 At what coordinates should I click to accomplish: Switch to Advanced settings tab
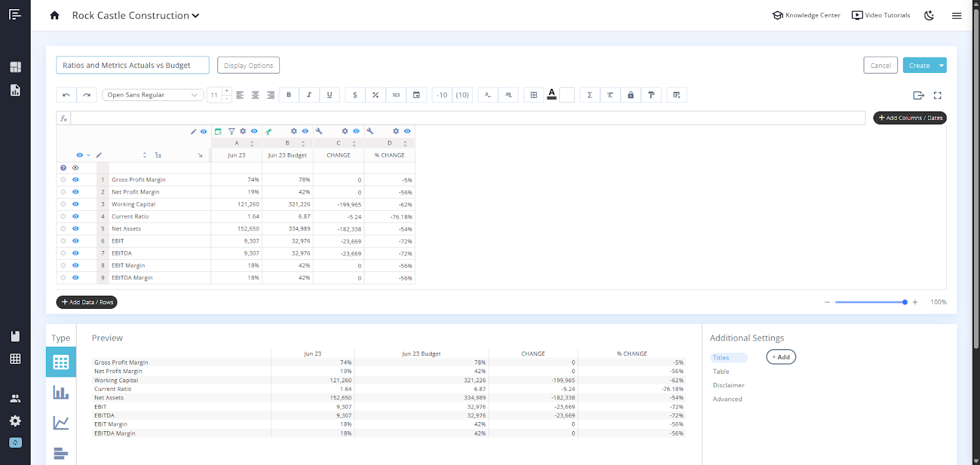tap(727, 399)
